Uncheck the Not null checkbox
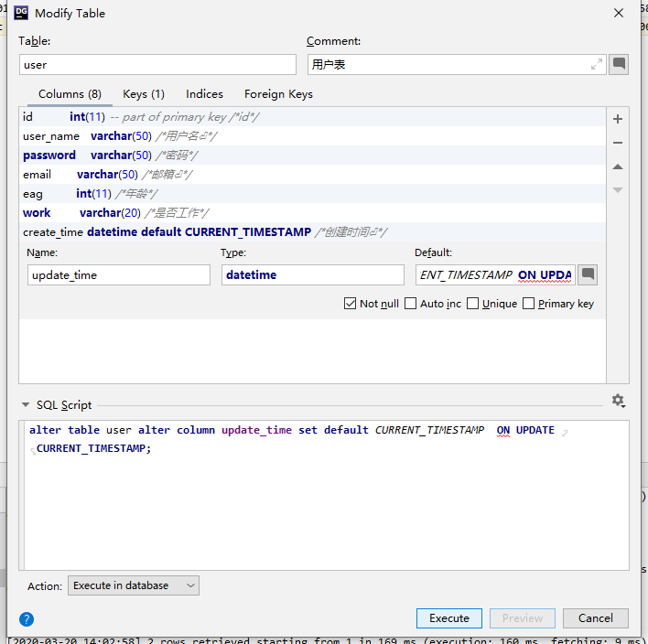 pyautogui.click(x=351, y=304)
